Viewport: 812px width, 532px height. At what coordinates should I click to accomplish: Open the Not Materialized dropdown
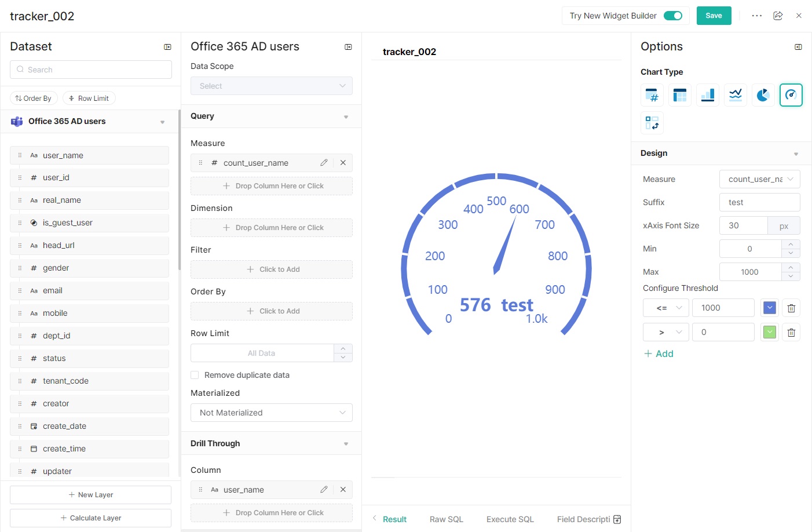click(271, 412)
